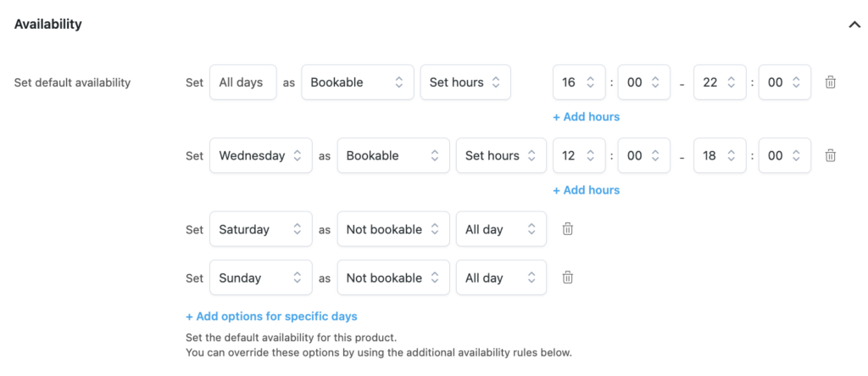868x376 pixels.
Task: Delete the All days availability rule
Action: pyautogui.click(x=830, y=82)
